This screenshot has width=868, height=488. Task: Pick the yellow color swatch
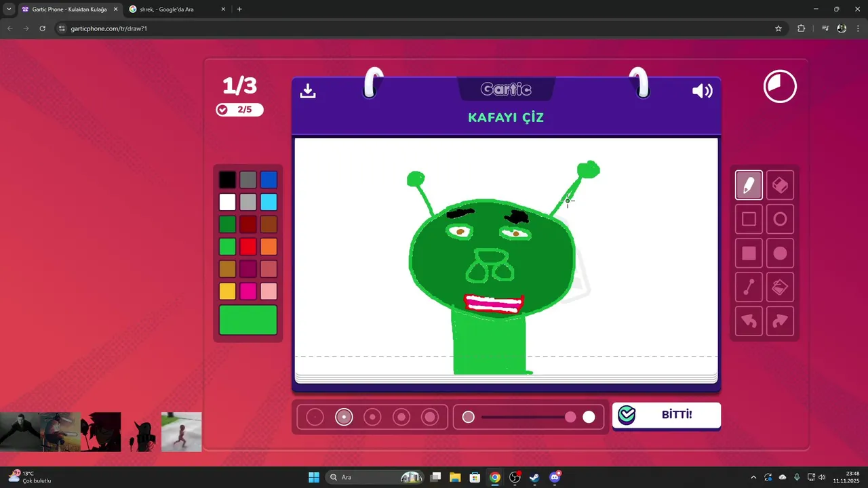click(227, 291)
